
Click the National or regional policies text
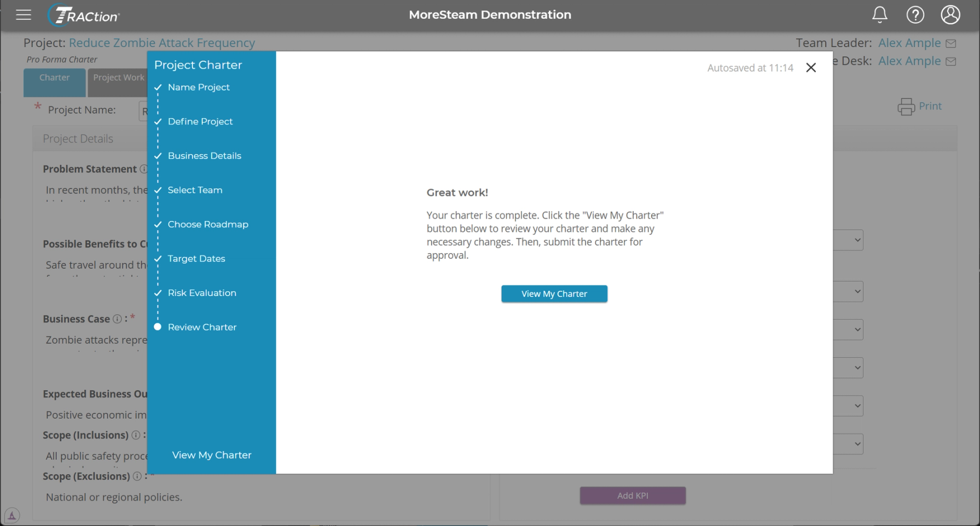(x=114, y=497)
